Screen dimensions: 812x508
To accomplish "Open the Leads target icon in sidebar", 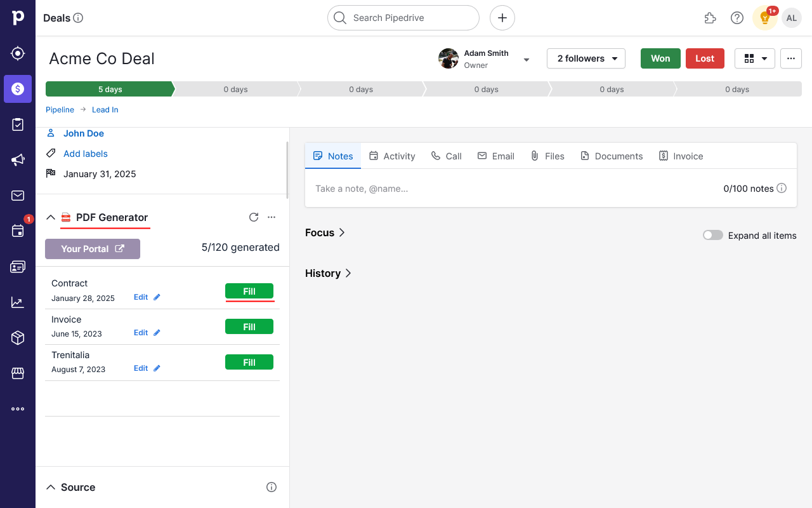I will click(18, 53).
